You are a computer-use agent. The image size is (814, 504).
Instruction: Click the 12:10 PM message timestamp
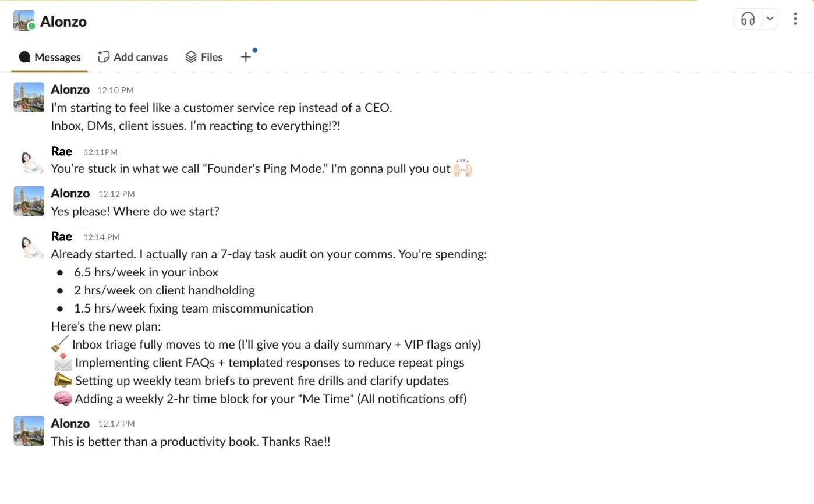click(x=115, y=90)
